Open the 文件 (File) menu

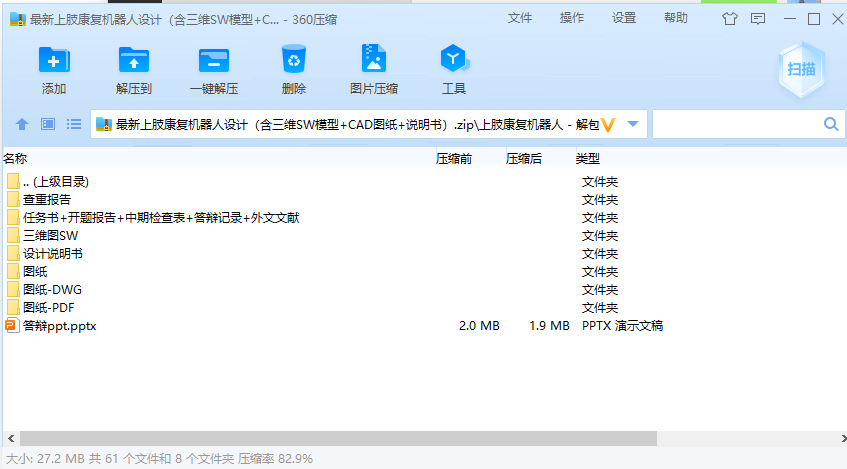coord(520,18)
